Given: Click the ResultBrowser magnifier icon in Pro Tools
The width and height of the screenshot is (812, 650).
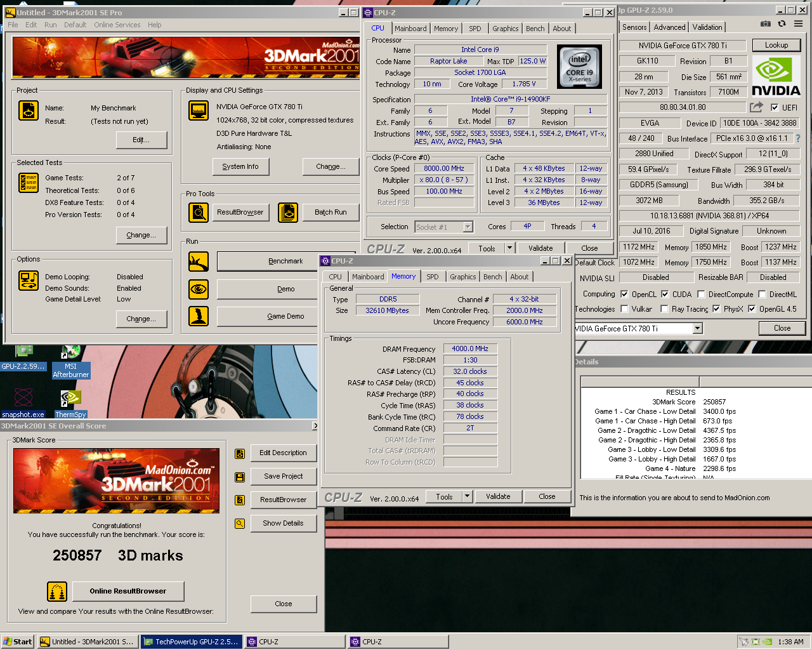Looking at the screenshot, I should pyautogui.click(x=199, y=213).
